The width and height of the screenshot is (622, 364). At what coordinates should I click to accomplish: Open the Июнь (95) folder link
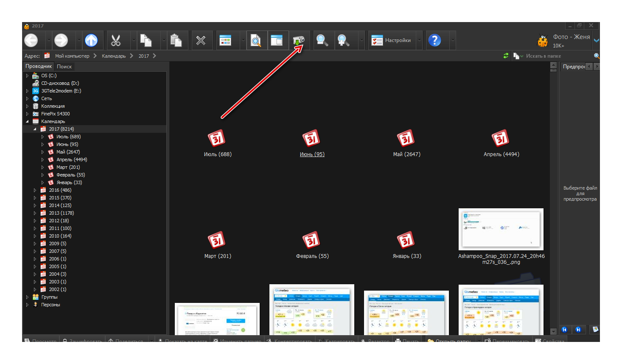312,154
